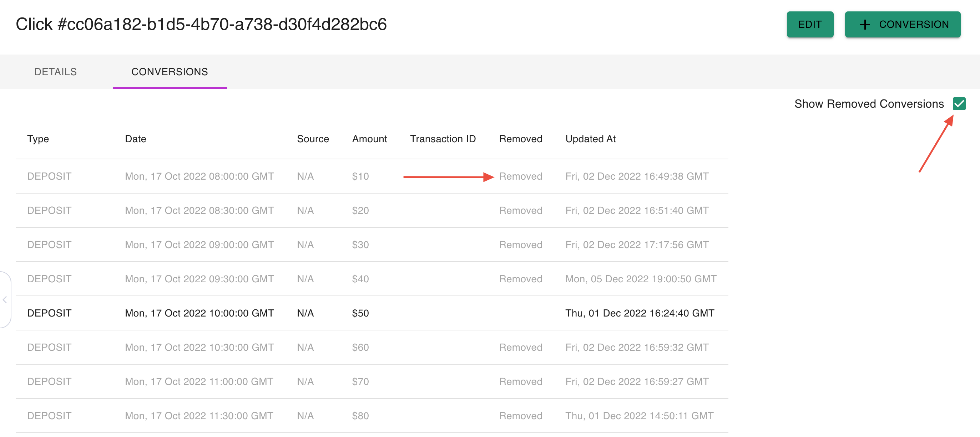Screen dimensions: 980x437
Task: Click the plus icon on Conversion button
Action: click(x=865, y=25)
